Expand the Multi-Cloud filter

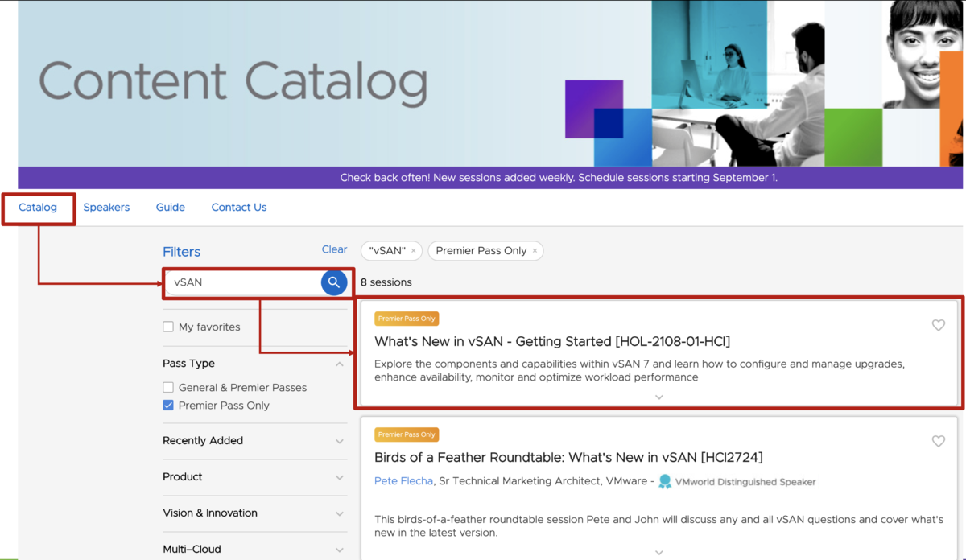tap(340, 550)
